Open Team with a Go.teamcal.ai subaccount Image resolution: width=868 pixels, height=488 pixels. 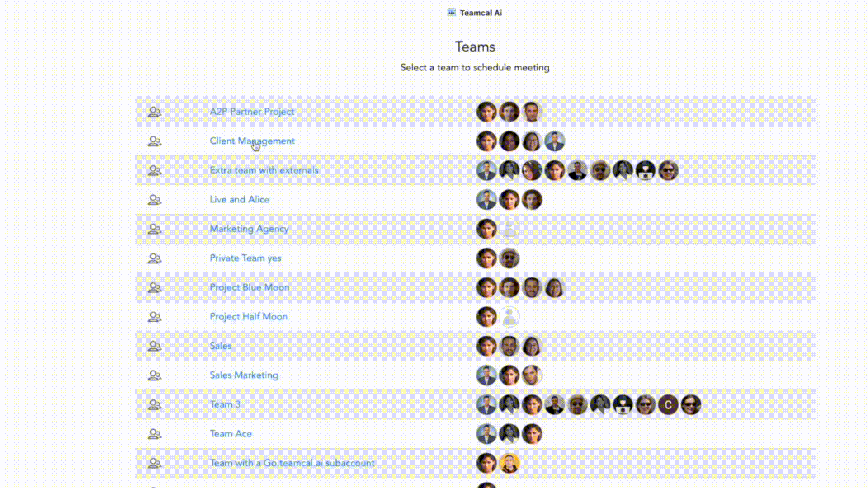click(x=292, y=463)
